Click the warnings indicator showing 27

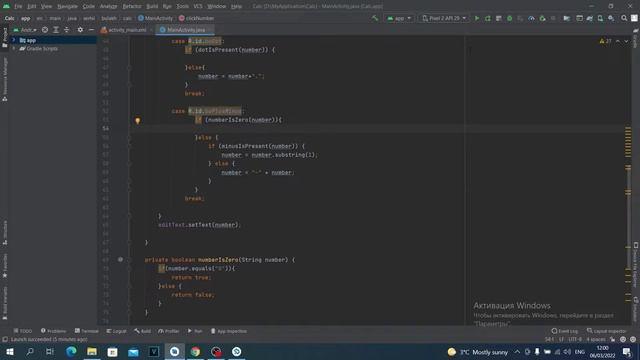point(605,41)
